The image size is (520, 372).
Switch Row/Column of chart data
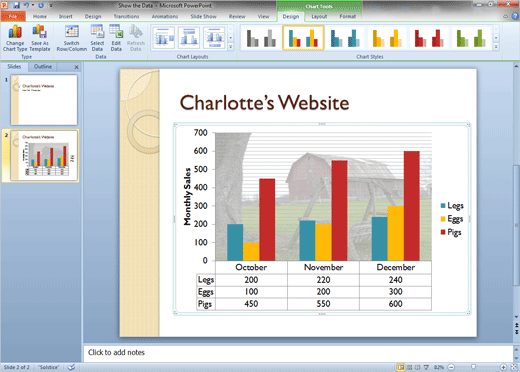coord(72,38)
